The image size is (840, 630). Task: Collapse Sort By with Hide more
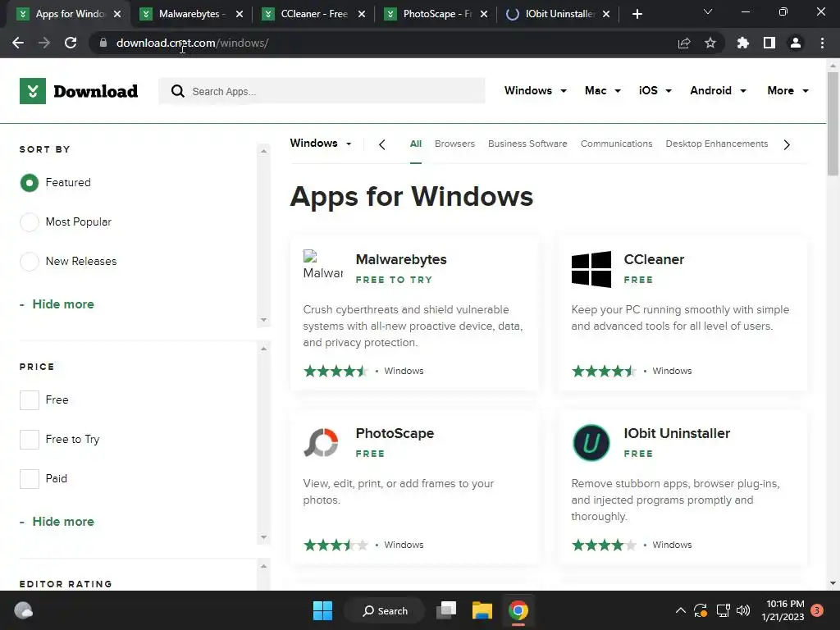click(x=57, y=304)
